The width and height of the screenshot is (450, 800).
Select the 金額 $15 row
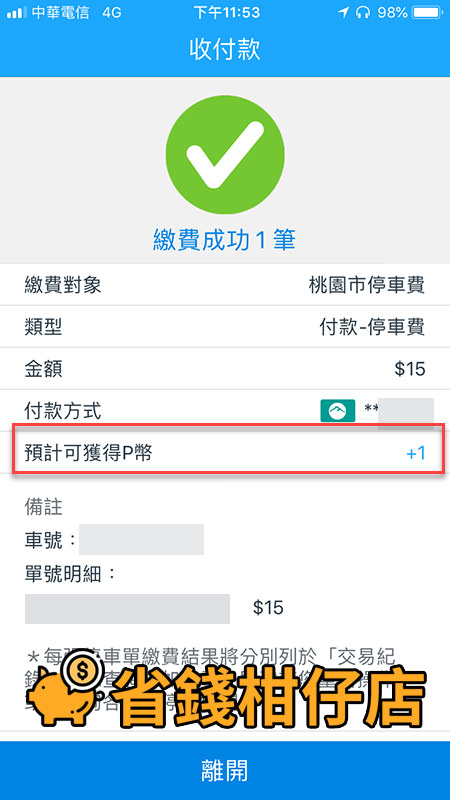pos(225,368)
